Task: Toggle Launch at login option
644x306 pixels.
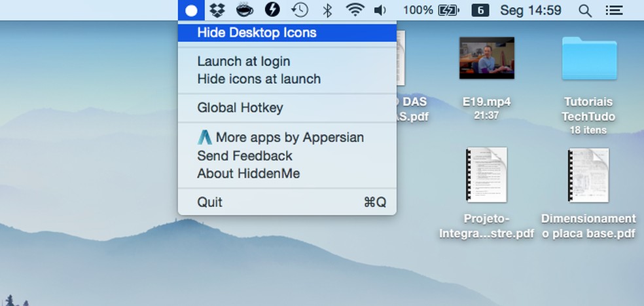Action: pos(287,62)
